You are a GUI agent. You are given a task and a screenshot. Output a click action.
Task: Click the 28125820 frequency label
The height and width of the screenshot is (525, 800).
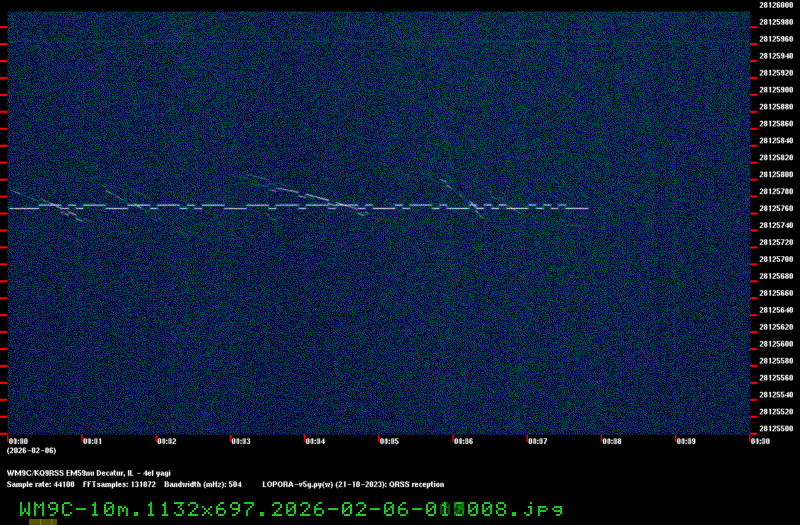[x=776, y=158]
